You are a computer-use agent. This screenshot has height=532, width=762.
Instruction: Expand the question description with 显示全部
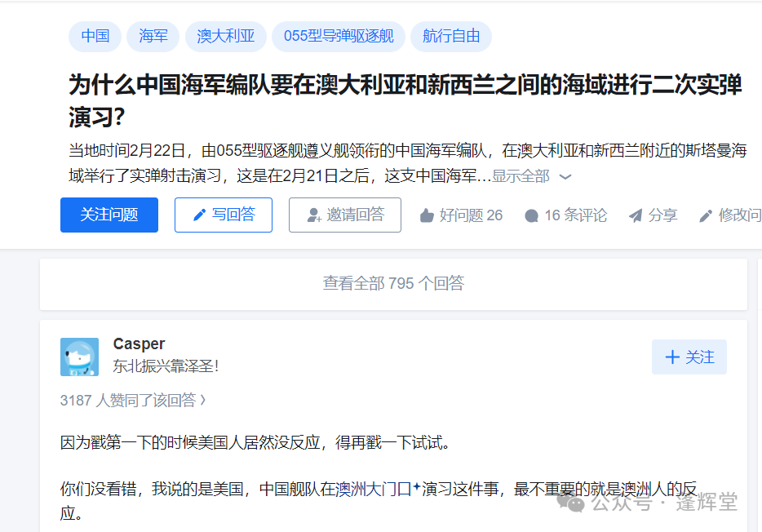point(521,176)
